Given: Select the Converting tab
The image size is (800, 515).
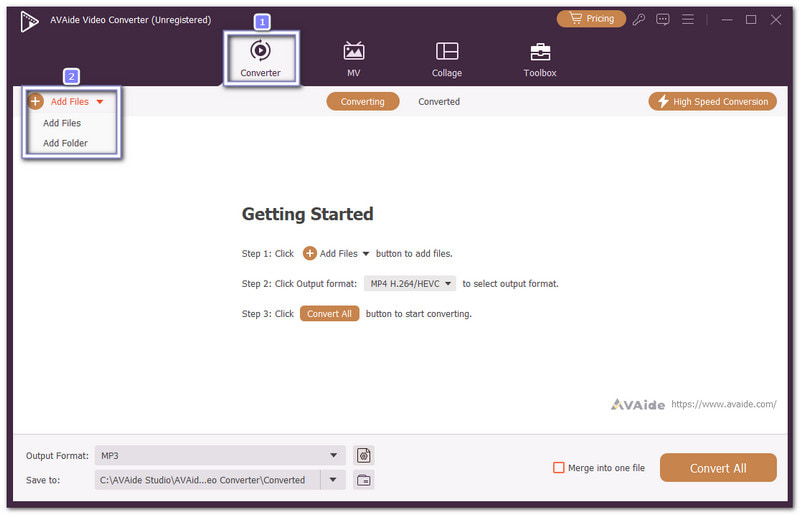Looking at the screenshot, I should (x=363, y=102).
